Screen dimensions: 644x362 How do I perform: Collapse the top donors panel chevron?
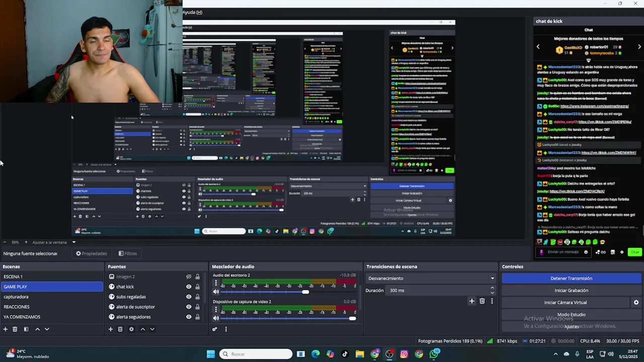[588, 60]
